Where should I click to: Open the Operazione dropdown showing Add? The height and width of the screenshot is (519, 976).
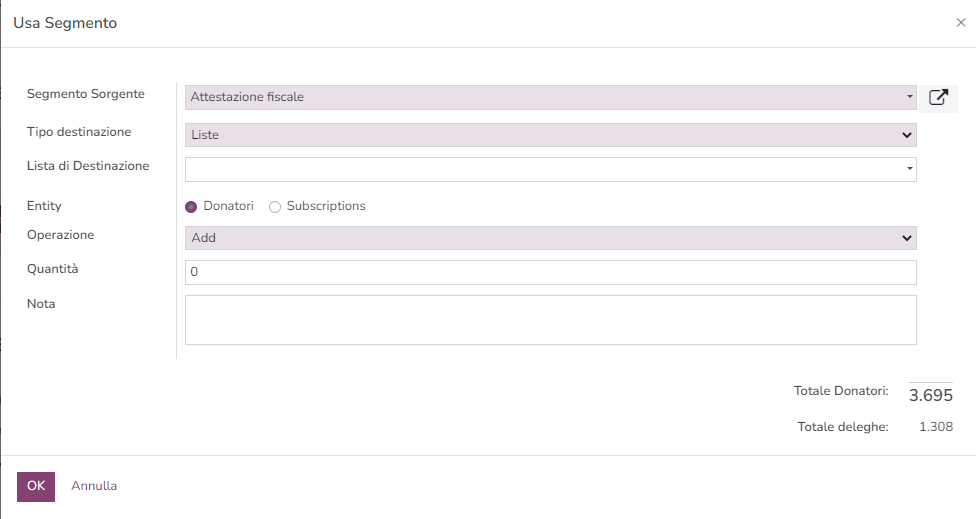[550, 238]
